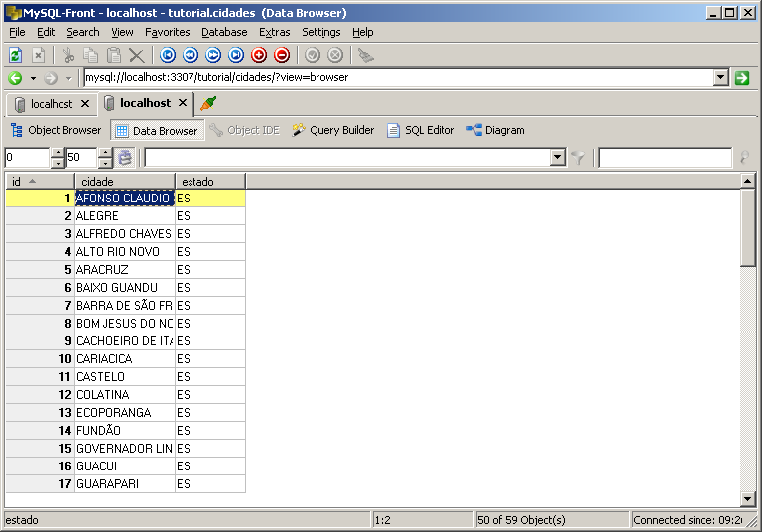Open the Help menu
This screenshot has width=762, height=532.
coord(362,32)
